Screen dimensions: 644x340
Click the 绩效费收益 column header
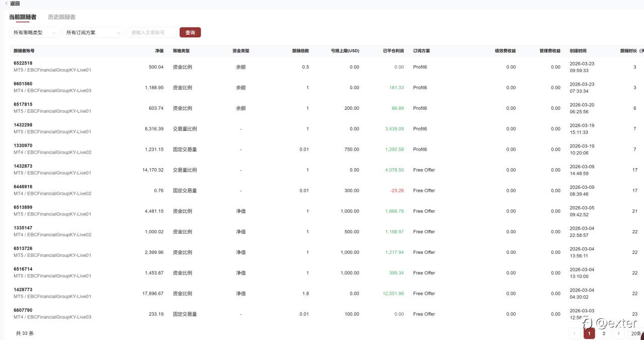505,51
